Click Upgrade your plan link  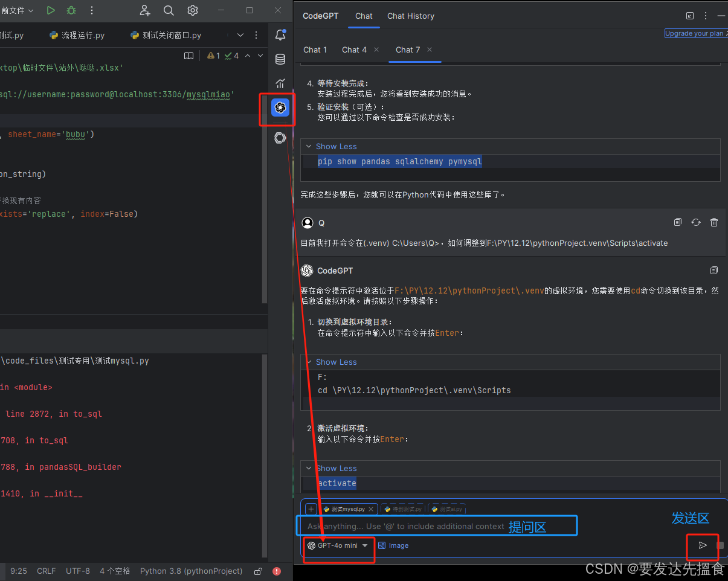point(695,33)
